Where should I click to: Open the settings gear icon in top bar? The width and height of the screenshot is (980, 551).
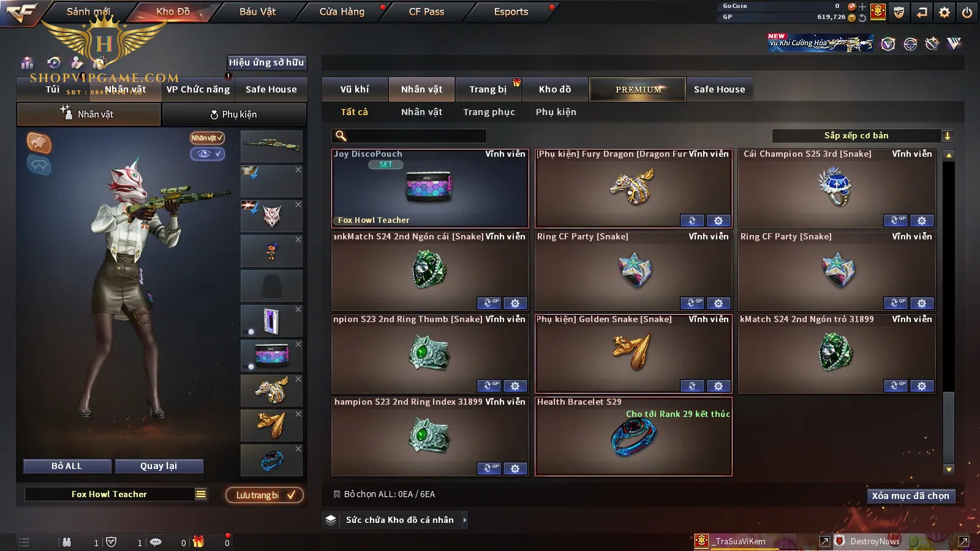point(944,12)
